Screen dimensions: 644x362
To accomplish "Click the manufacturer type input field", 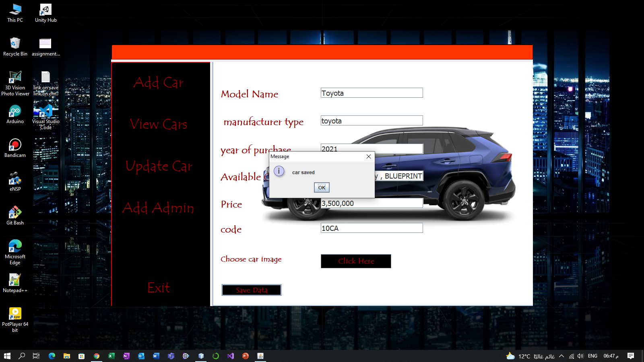I will pos(372,121).
